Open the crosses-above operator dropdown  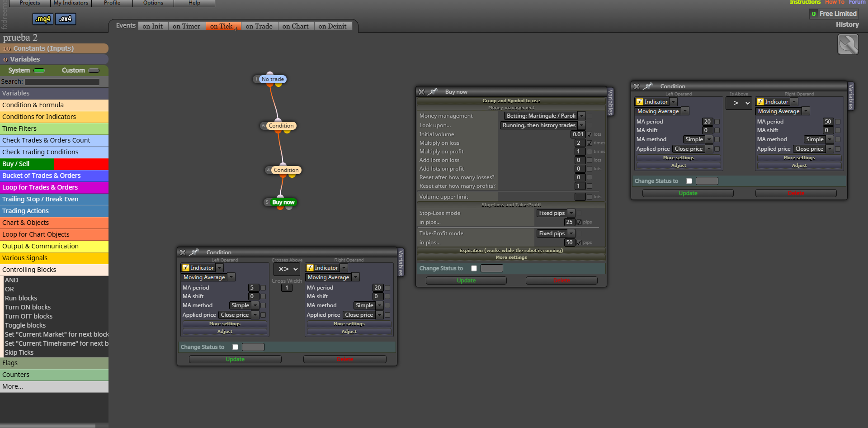pyautogui.click(x=287, y=269)
